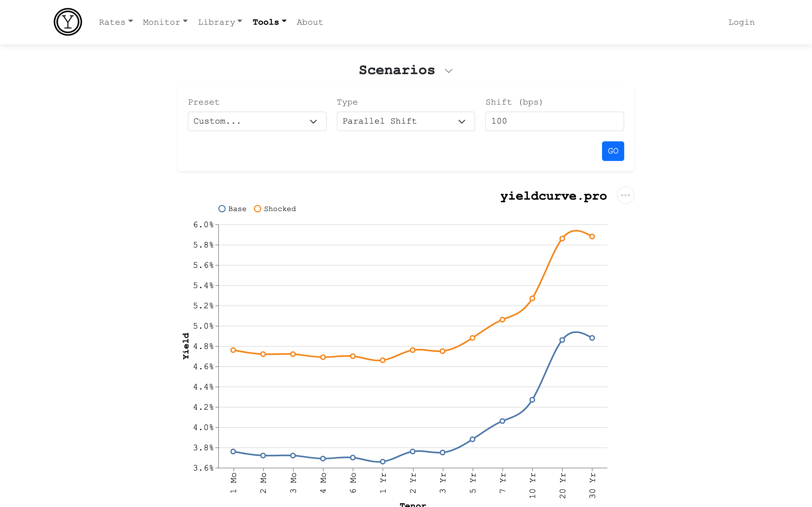Open the Tools menu
The image size is (812, 507).
pos(269,22)
